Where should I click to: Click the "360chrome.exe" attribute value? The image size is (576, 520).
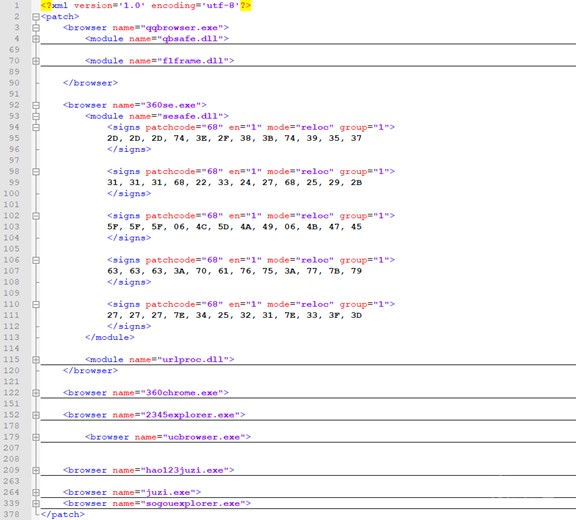[182, 393]
